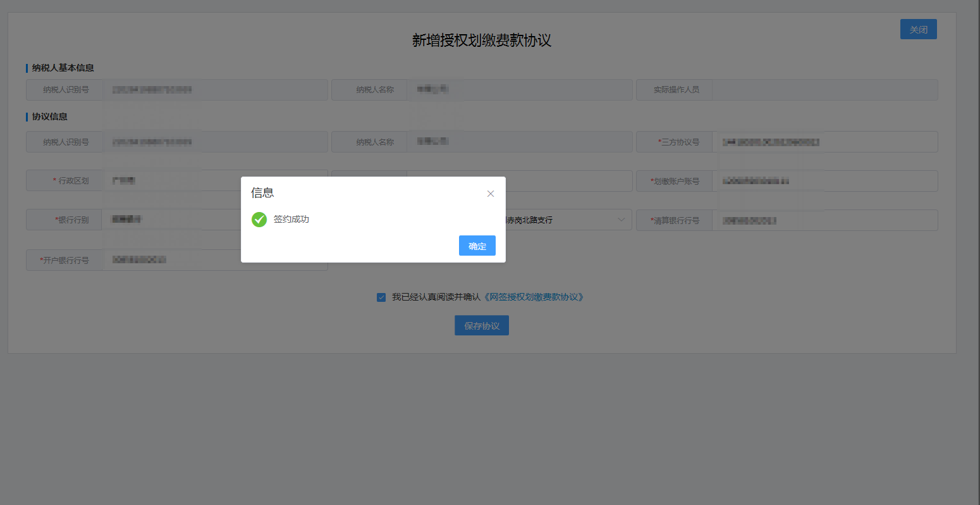Uncheck the 我已经认真阅读并确认 checkbox
The height and width of the screenshot is (505, 980).
coord(381,297)
